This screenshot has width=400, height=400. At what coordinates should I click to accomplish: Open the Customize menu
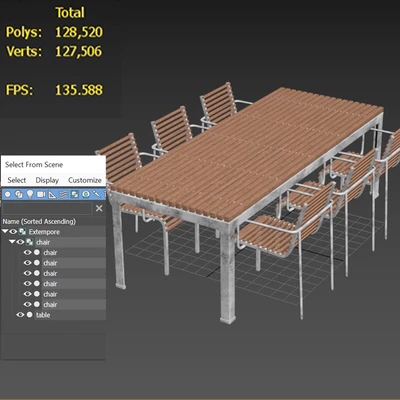(85, 180)
